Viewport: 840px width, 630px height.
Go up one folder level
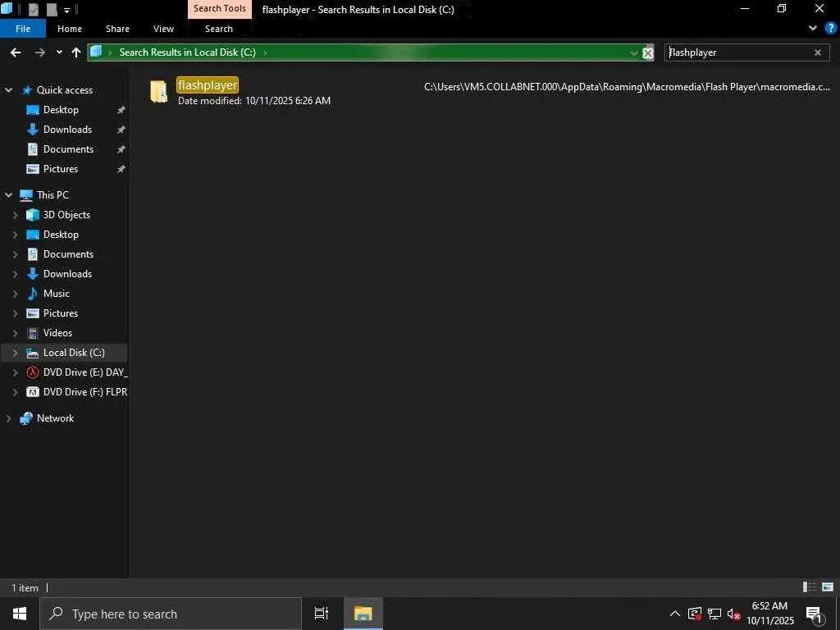click(76, 52)
